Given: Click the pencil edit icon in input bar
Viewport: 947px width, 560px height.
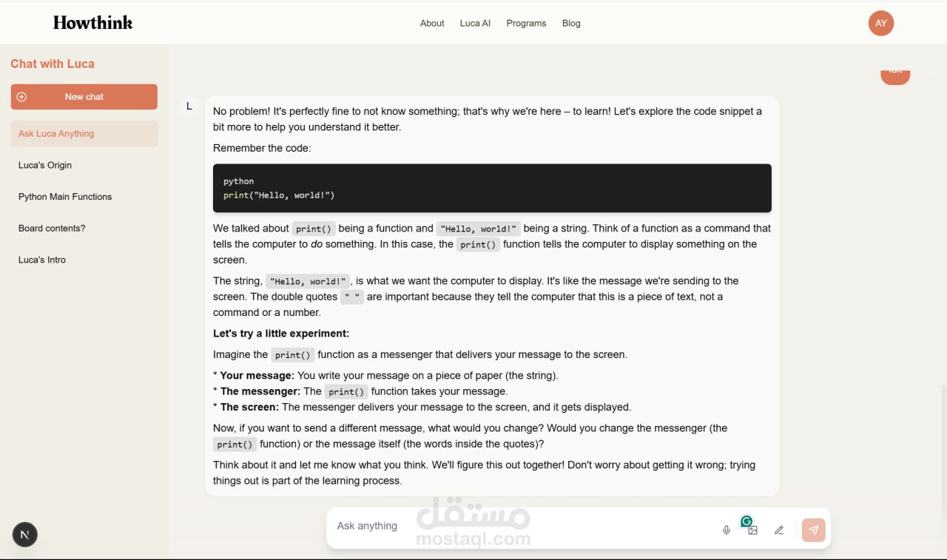Looking at the screenshot, I should [x=779, y=530].
